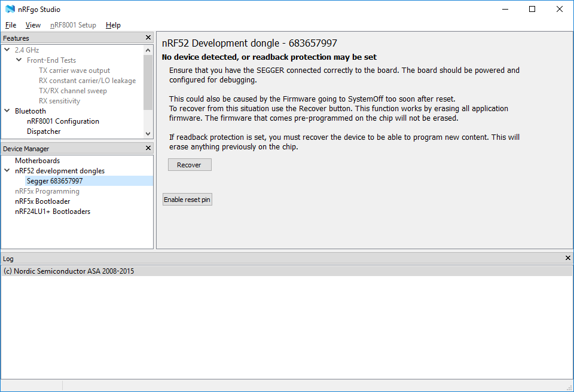The height and width of the screenshot is (392, 574).
Task: Select Motherboards in Device Manager
Action: pyautogui.click(x=37, y=161)
